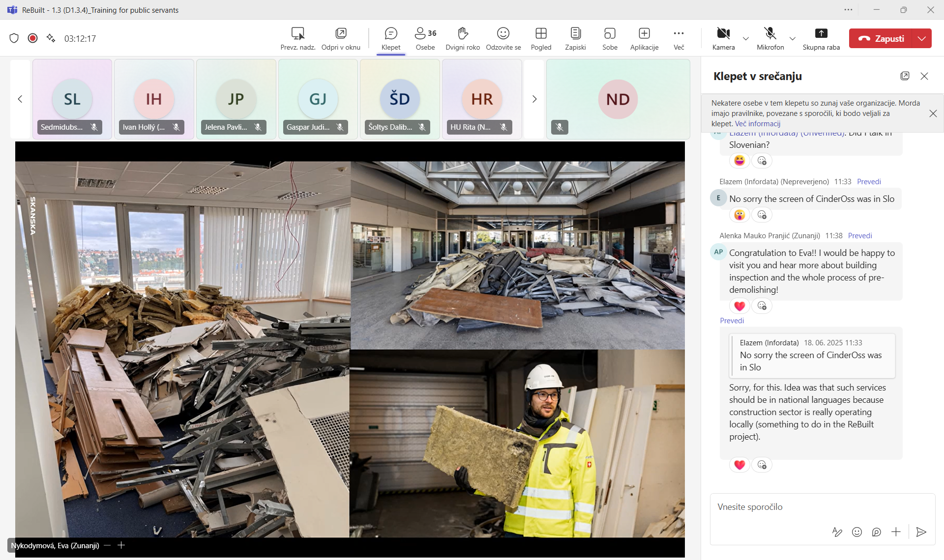Image resolution: width=944 pixels, height=560 pixels.
Task: Expand Zapusti leave options arrow
Action: click(x=922, y=38)
